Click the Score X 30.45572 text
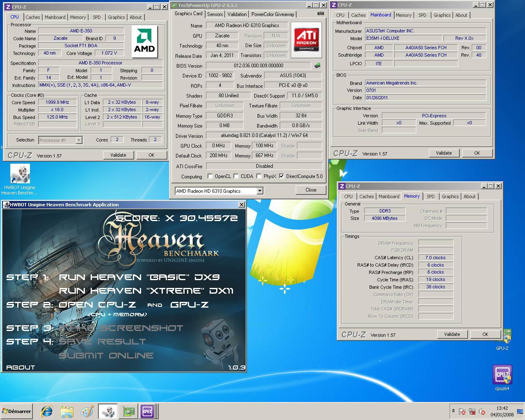Screen dimensions: 525x420 tap(177, 218)
